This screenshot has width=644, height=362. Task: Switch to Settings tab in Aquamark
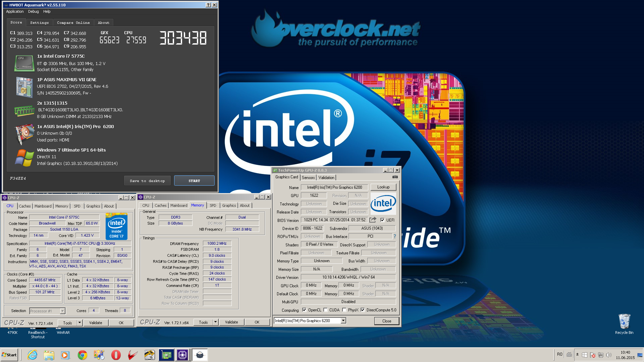39,22
